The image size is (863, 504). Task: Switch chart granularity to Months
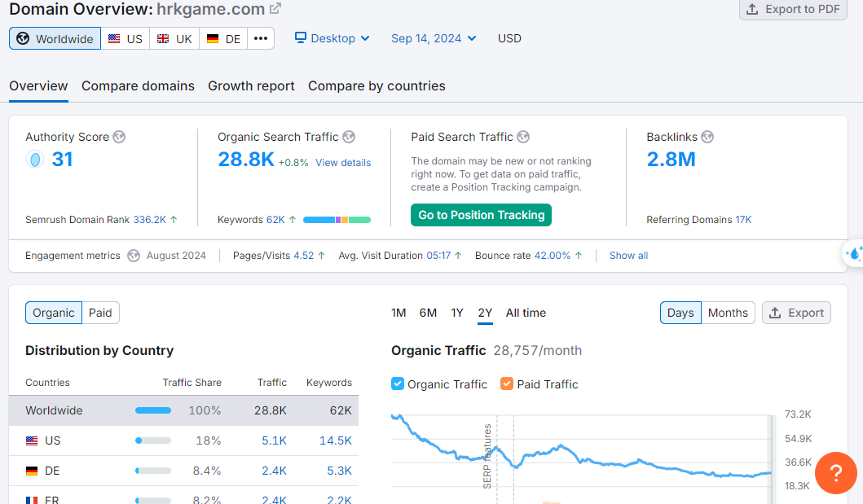(x=728, y=313)
